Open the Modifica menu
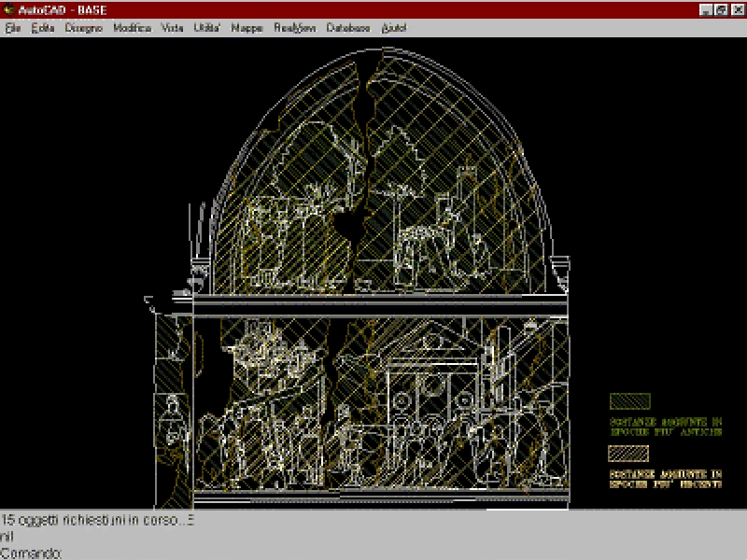 pyautogui.click(x=133, y=28)
